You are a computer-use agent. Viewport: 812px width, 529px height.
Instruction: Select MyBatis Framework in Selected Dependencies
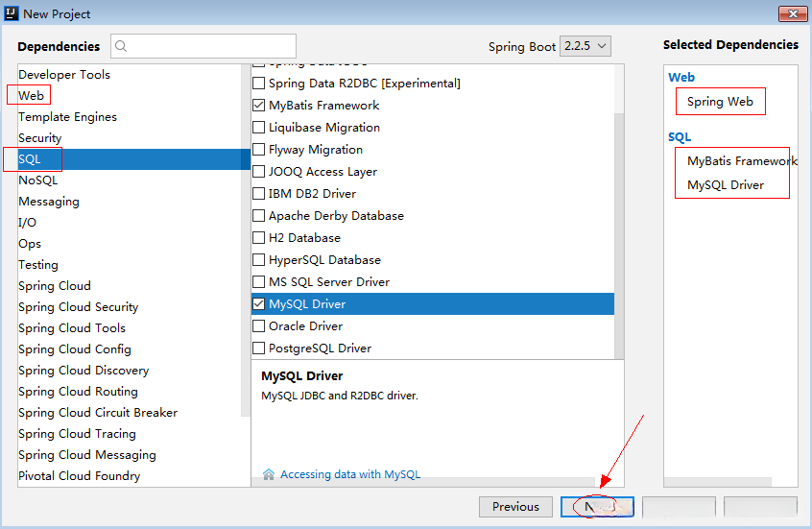point(742,161)
